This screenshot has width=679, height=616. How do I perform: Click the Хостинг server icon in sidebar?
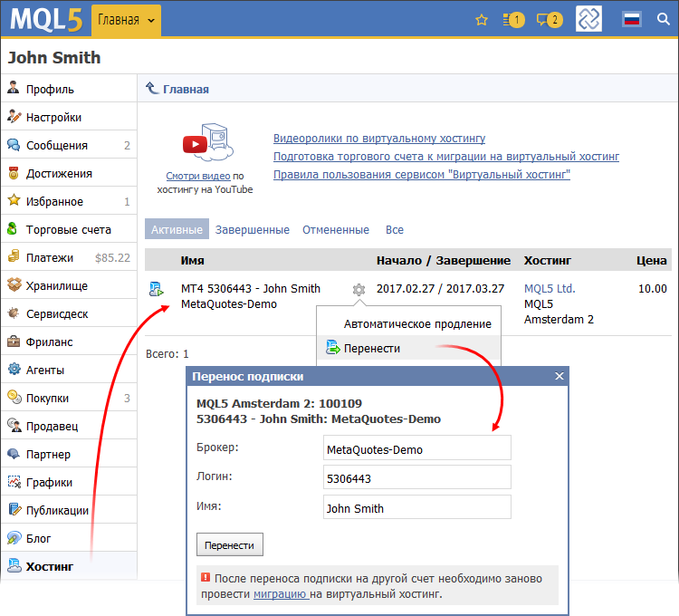pyautogui.click(x=14, y=565)
